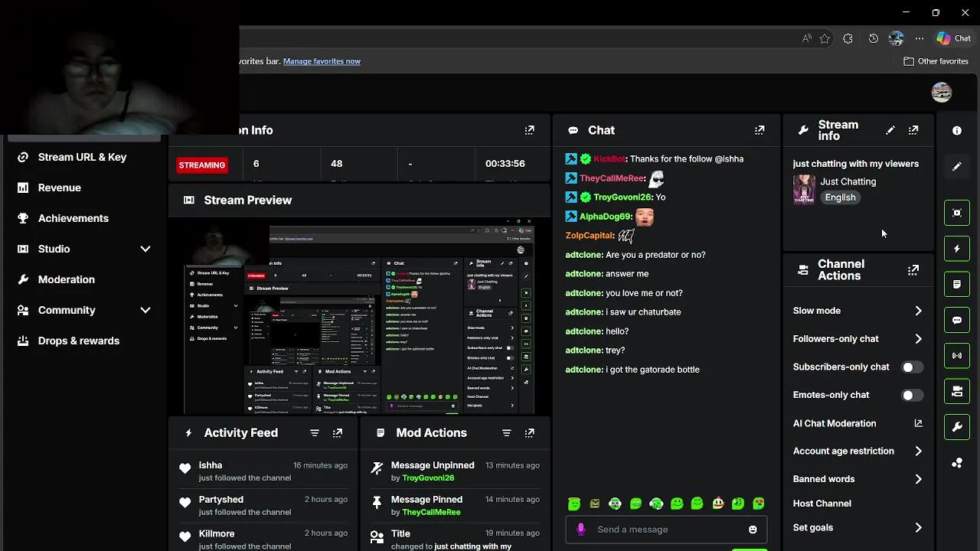This screenshot has height=551, width=980.
Task: Pop out the Mod Actions panel
Action: click(x=529, y=433)
